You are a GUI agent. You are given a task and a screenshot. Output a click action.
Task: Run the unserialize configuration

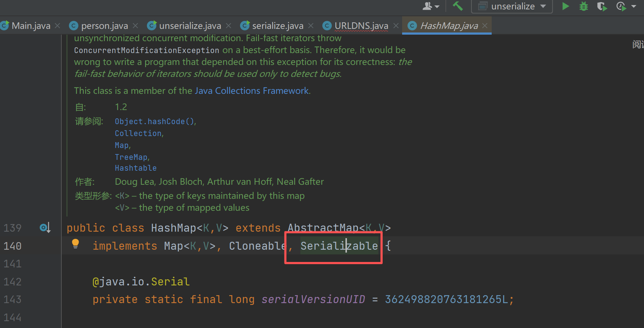click(x=566, y=6)
